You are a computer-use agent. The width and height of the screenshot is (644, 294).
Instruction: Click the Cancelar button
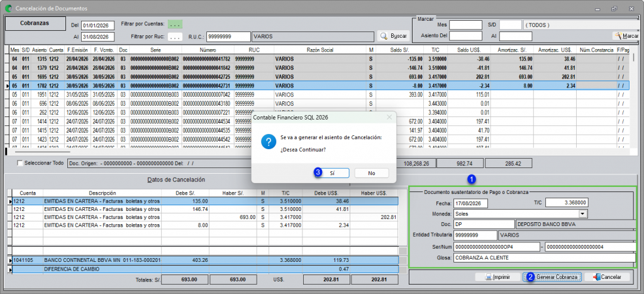607,277
